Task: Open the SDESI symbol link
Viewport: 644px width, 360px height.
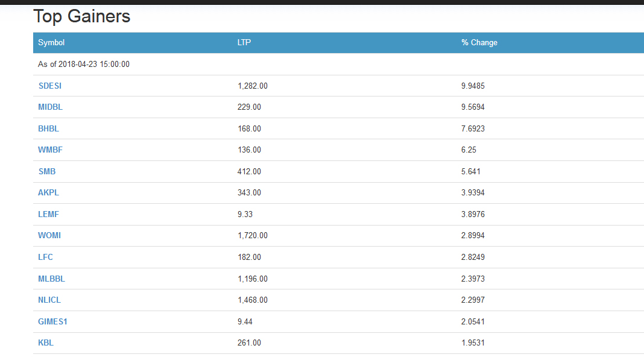Action: click(x=49, y=86)
